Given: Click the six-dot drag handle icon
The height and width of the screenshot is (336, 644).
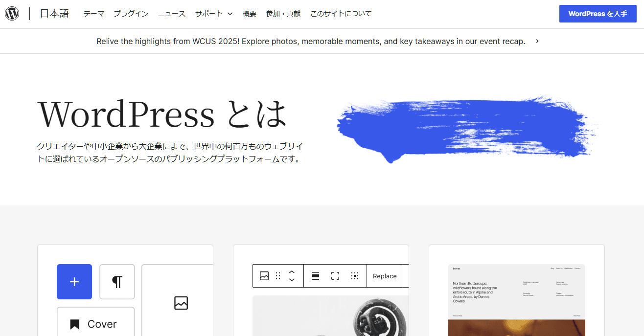Looking at the screenshot, I should click(278, 276).
